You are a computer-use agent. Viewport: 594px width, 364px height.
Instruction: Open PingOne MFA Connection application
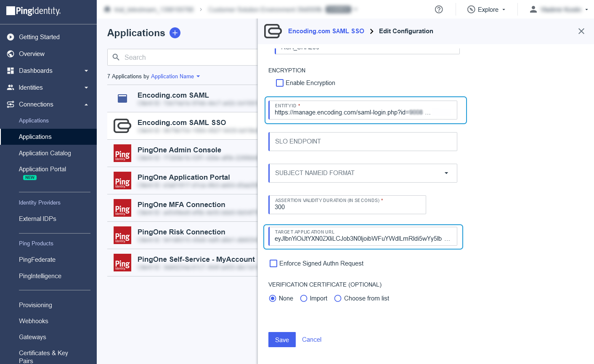click(x=183, y=208)
